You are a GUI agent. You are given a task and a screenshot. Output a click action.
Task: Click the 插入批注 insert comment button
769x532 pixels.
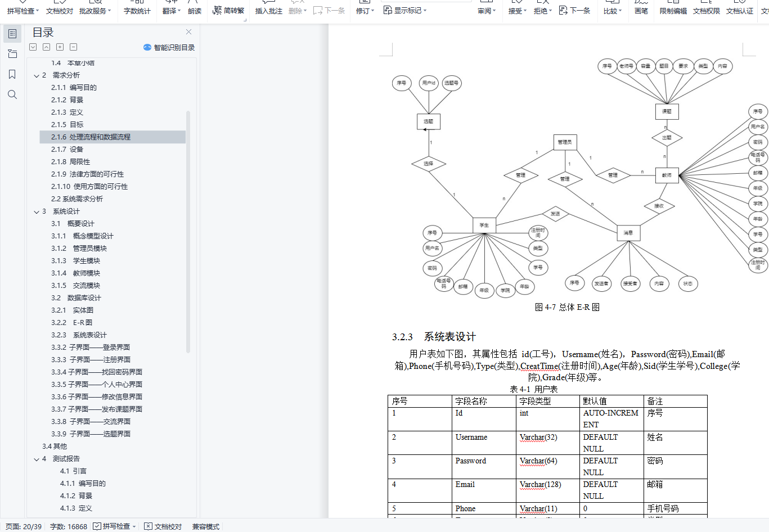pyautogui.click(x=269, y=11)
